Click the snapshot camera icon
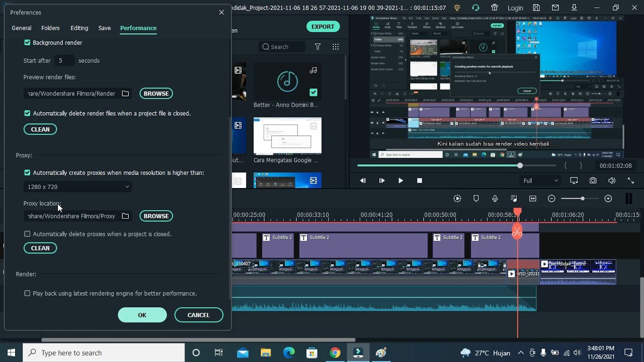 593,180
